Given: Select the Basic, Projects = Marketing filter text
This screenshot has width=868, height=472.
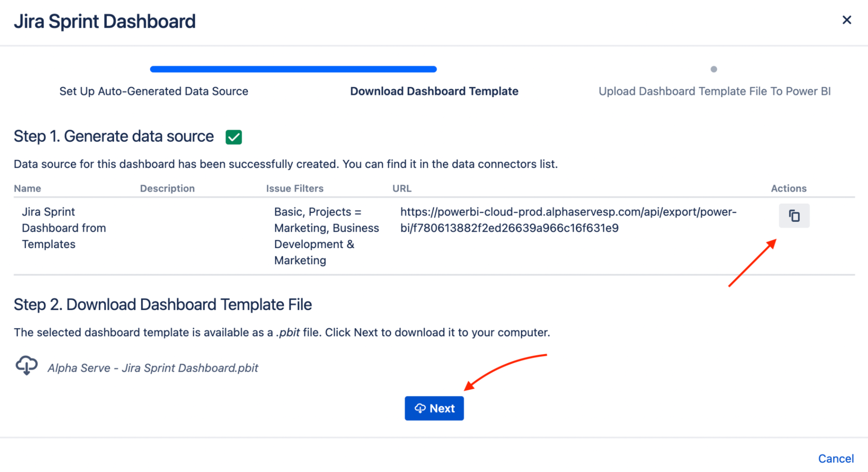Looking at the screenshot, I should tap(327, 236).
